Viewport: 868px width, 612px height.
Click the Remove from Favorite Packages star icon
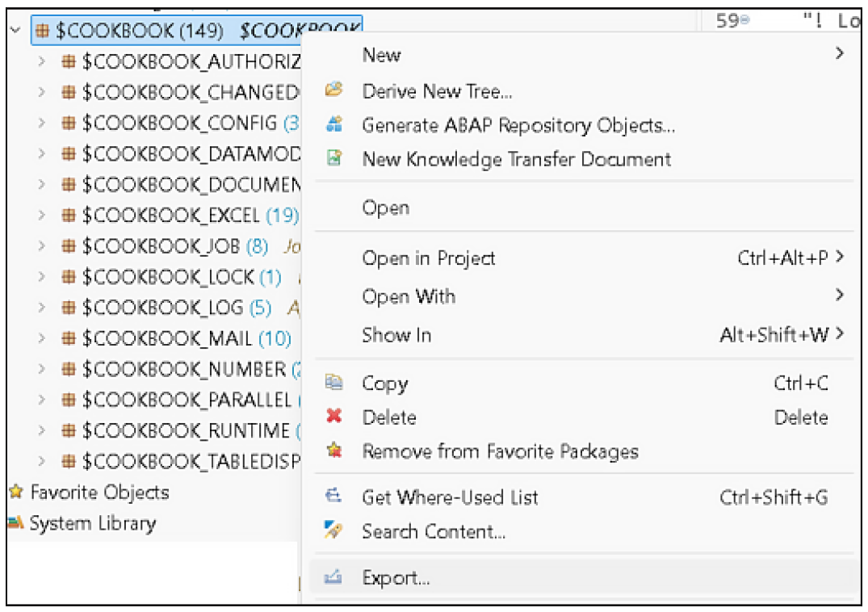(x=333, y=451)
